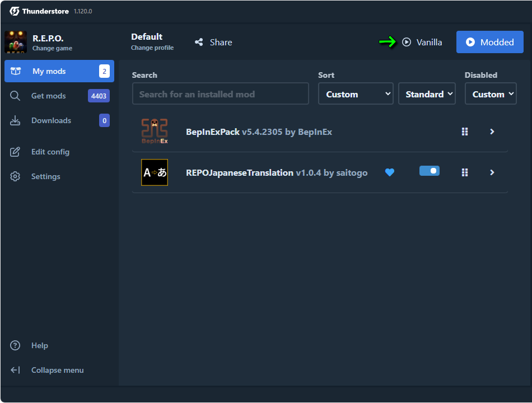The height and width of the screenshot is (403, 532).
Task: Focus the installed mod search field
Action: pyautogui.click(x=221, y=94)
